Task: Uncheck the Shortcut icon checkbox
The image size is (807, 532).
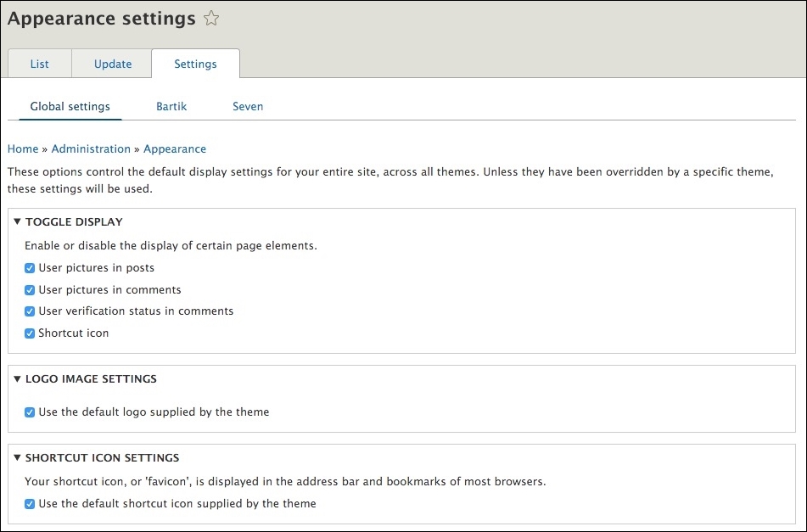Action: pos(30,333)
